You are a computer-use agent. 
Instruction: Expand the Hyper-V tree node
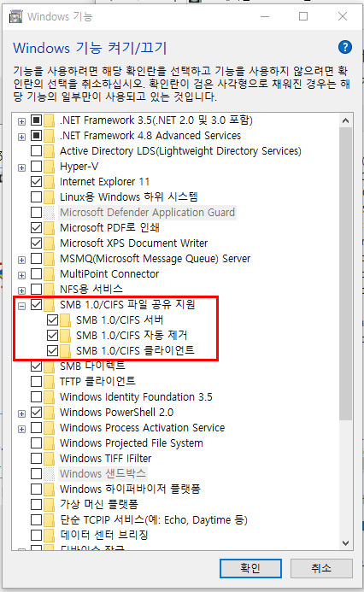(22, 167)
